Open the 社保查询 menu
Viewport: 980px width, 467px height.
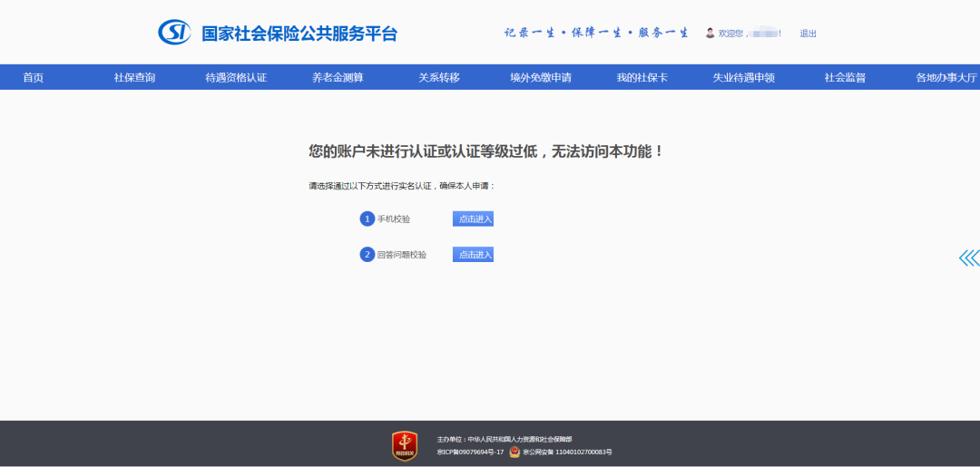click(x=134, y=78)
